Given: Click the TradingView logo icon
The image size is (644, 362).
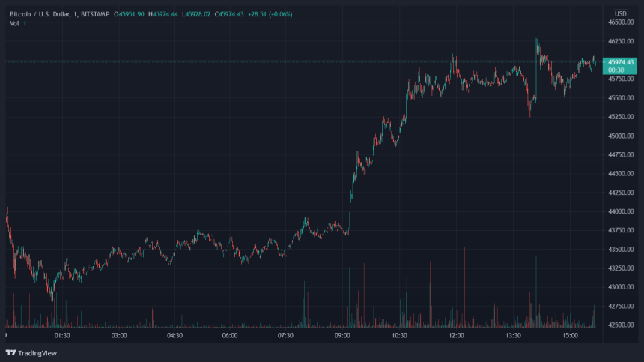Looking at the screenshot, I should 10,353.
